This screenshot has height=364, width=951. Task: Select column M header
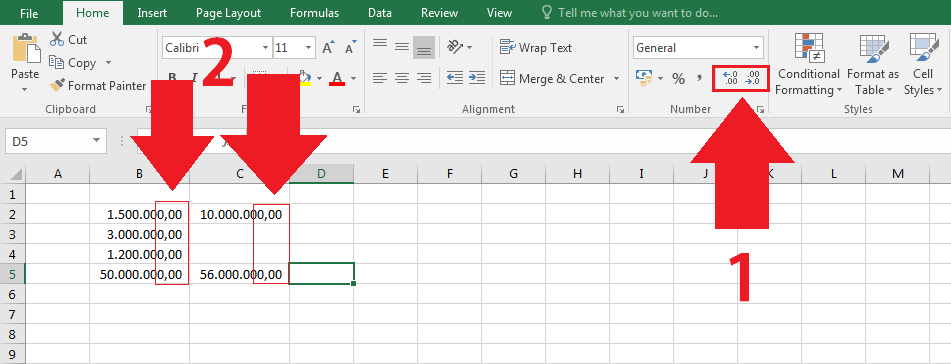[898, 174]
